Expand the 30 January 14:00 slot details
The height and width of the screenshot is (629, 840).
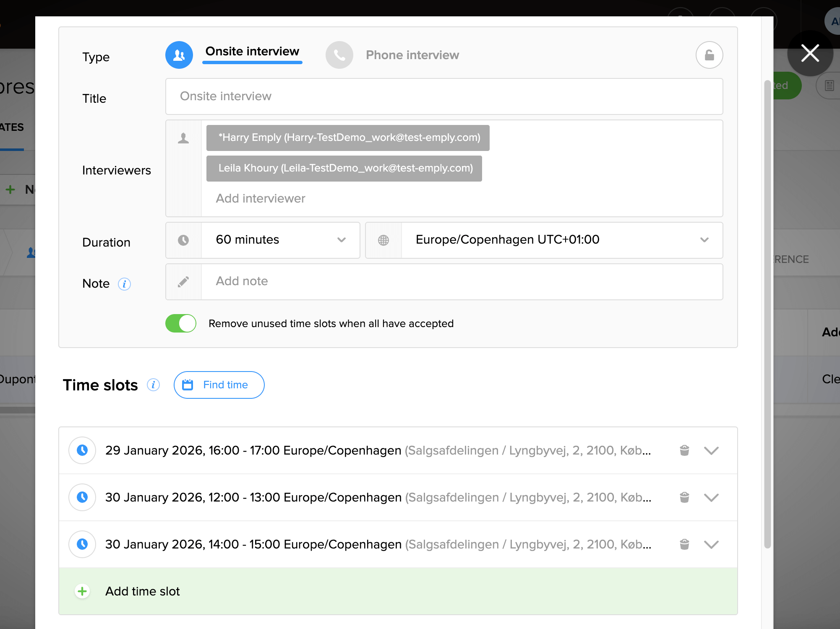(711, 544)
